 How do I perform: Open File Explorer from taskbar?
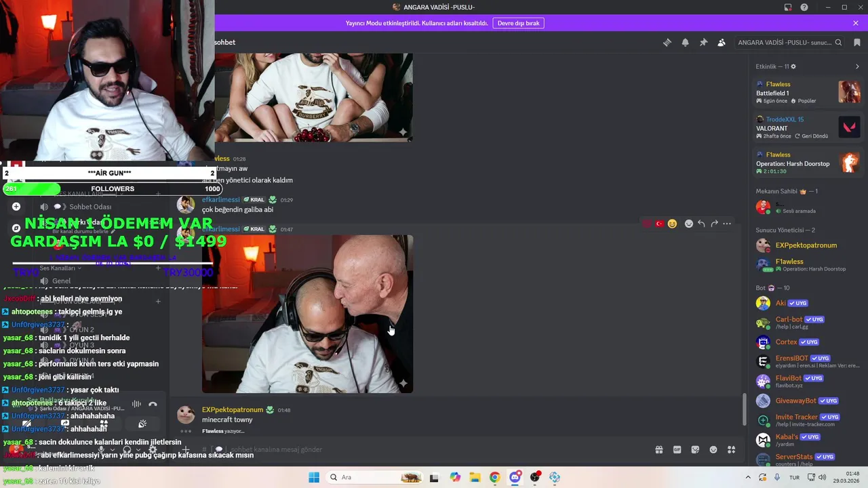[x=475, y=477]
